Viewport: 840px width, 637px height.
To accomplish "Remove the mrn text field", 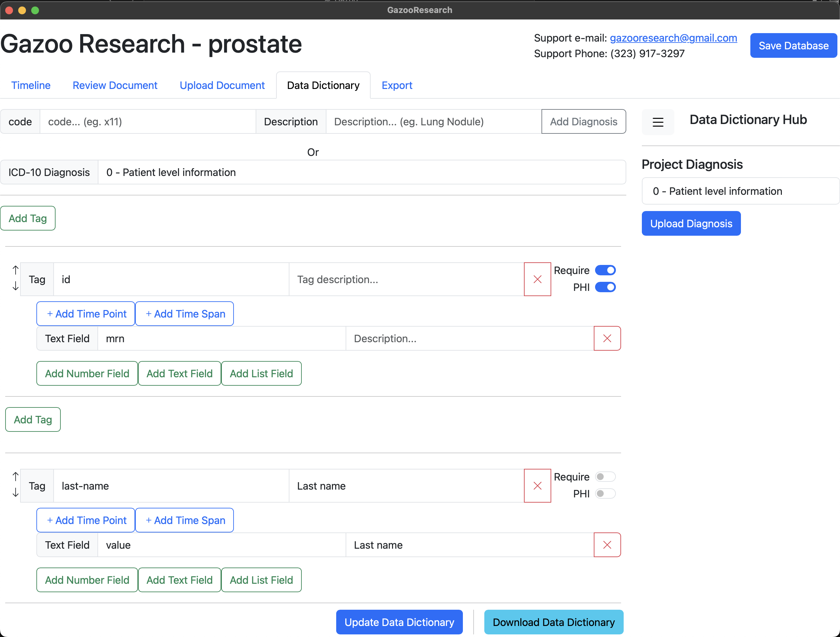I will (607, 338).
